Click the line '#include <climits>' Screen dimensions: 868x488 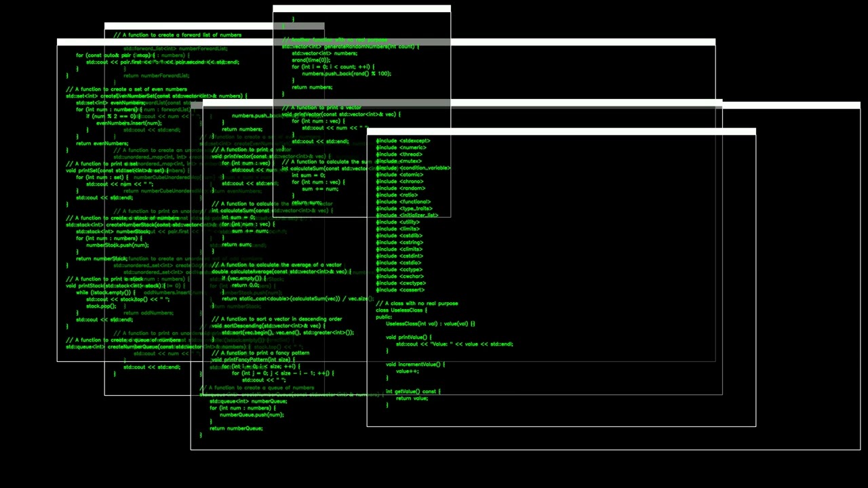pyautogui.click(x=399, y=249)
